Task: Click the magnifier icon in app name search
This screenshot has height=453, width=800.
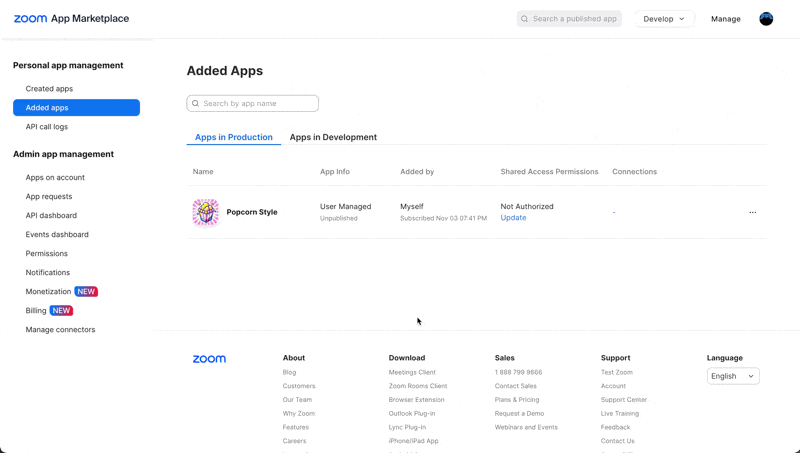Action: click(x=196, y=103)
